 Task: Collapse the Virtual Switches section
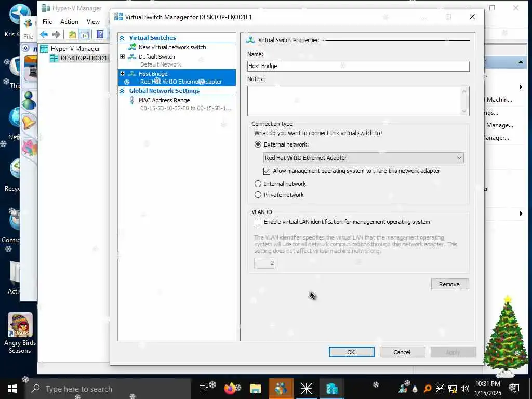(122, 38)
